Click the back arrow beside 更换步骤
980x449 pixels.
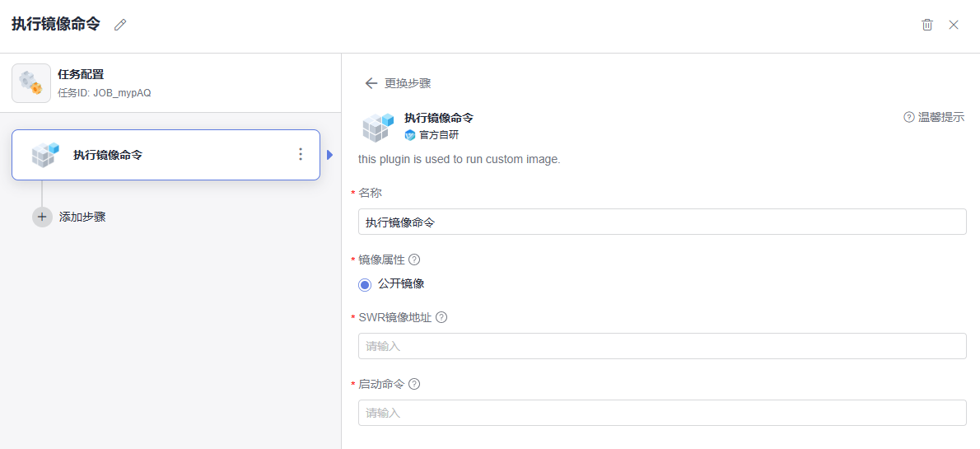tap(371, 83)
